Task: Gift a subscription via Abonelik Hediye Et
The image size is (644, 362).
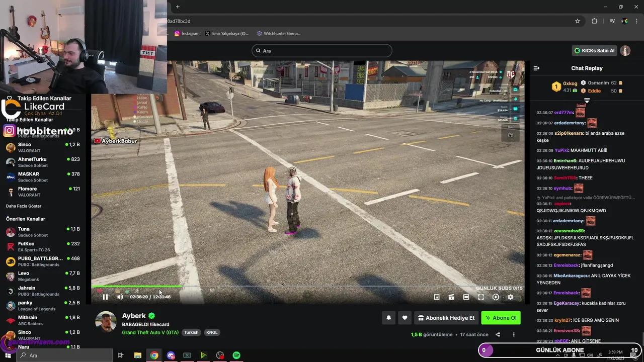Action: (446, 318)
